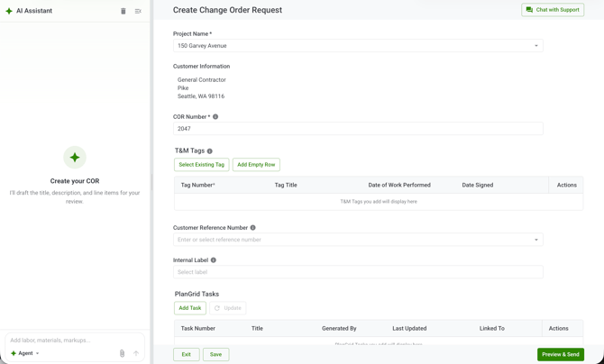Open Chat with Support
Viewport: 604px width, 364px height.
pyautogui.click(x=553, y=10)
